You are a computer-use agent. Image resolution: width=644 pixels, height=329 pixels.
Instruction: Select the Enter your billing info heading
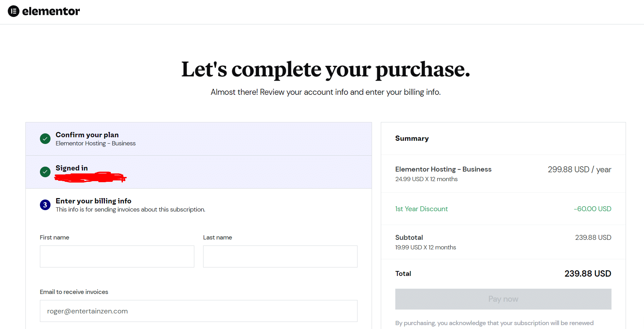point(93,201)
